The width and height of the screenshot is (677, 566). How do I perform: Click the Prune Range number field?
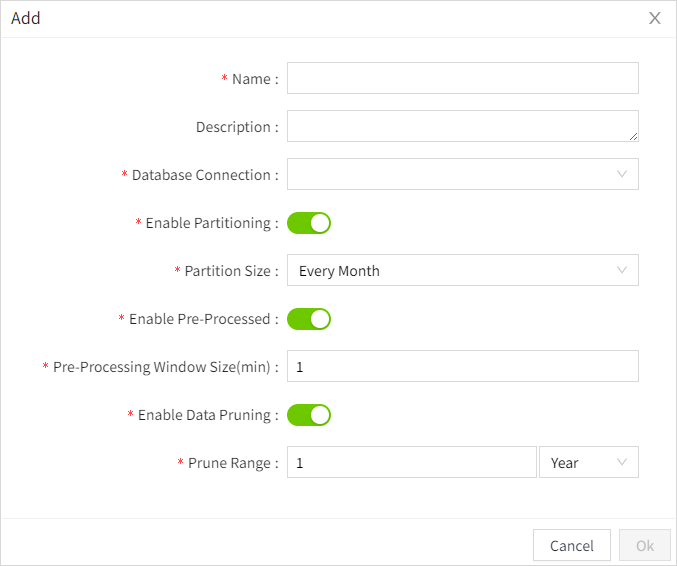click(x=411, y=462)
